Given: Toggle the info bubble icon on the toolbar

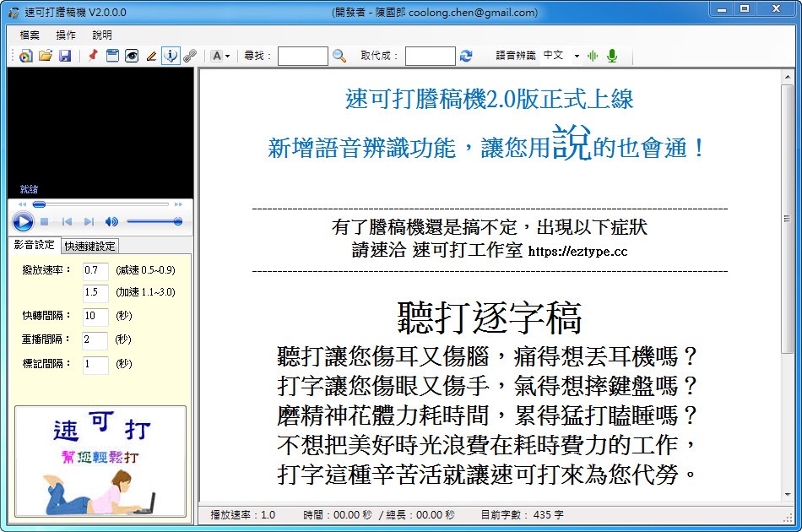Looking at the screenshot, I should pos(171,55).
